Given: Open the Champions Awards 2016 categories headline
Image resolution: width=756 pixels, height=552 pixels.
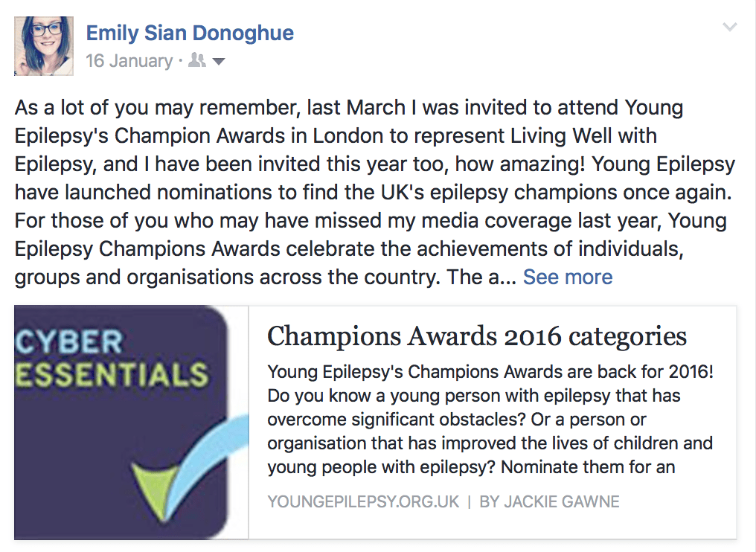Looking at the screenshot, I should click(x=476, y=336).
